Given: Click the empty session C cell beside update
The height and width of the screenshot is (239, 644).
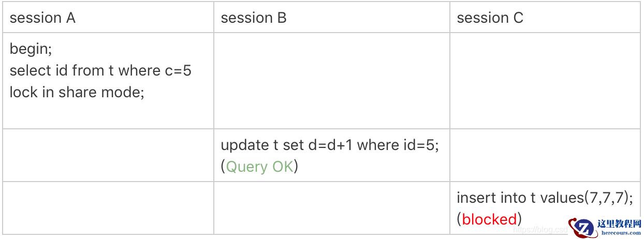Looking at the screenshot, I should pyautogui.click(x=545, y=155).
